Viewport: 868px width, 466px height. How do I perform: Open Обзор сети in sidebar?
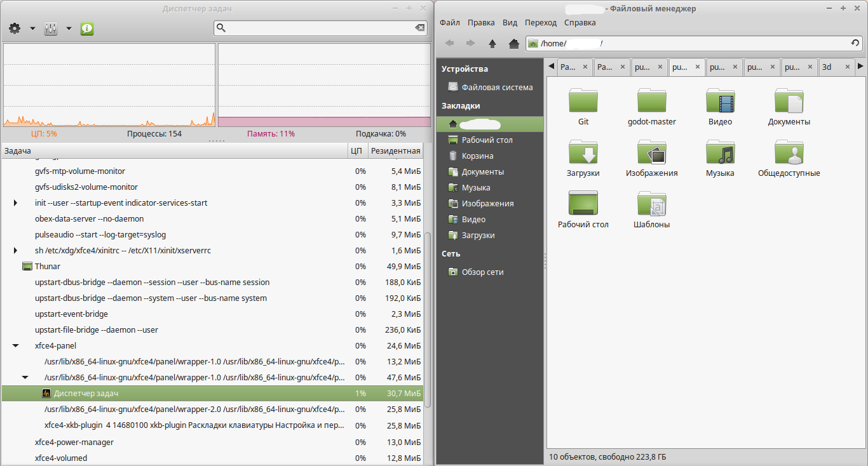click(x=482, y=272)
